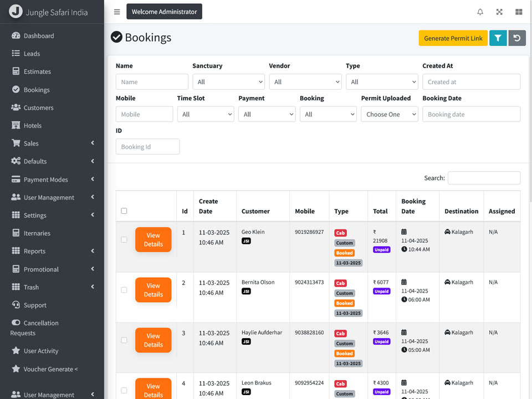This screenshot has width=532, height=399.
Task: Click the grey reset refresh button
Action: (517, 38)
